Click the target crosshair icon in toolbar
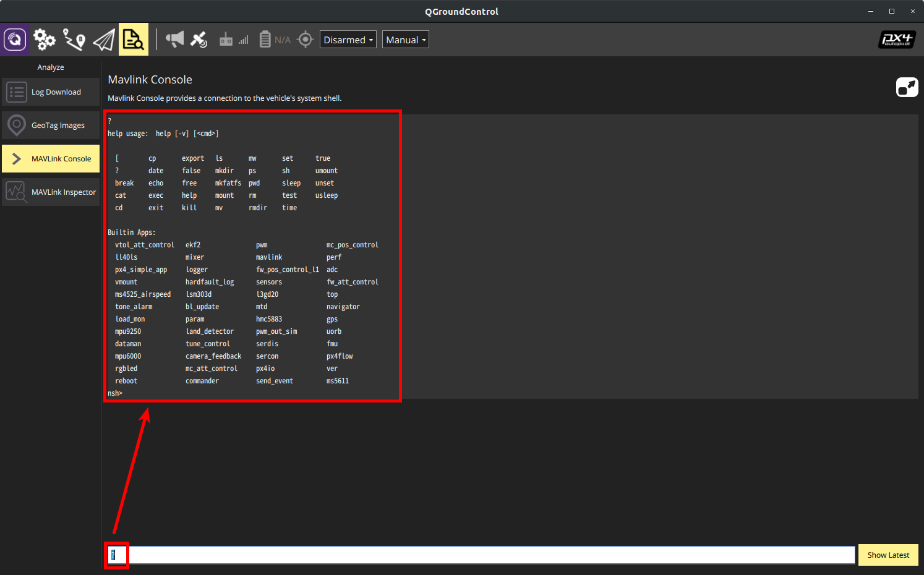Viewport: 924px width, 575px height. coord(306,40)
